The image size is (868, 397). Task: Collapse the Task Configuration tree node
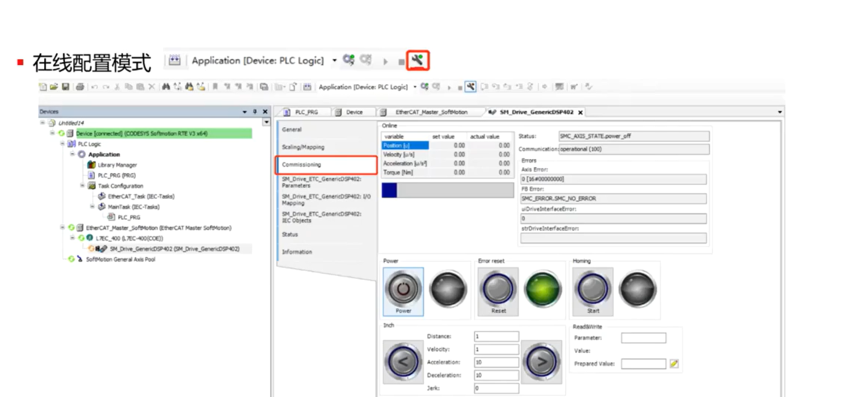pos(83,185)
